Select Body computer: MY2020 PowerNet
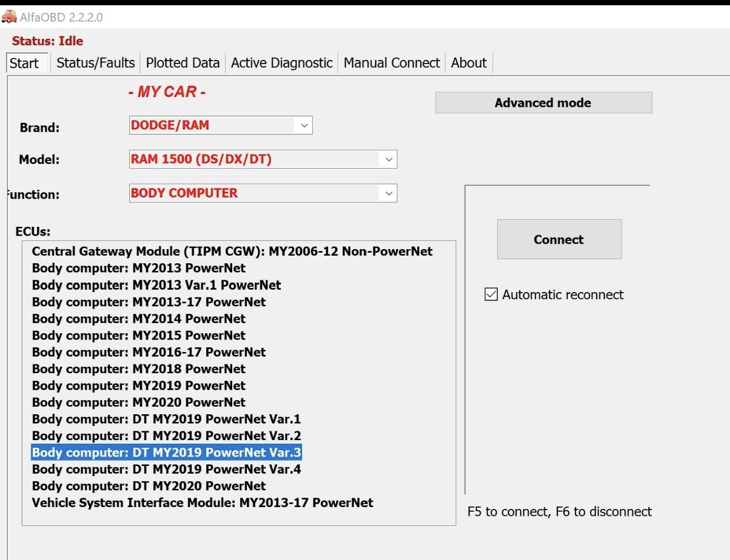 pos(139,403)
